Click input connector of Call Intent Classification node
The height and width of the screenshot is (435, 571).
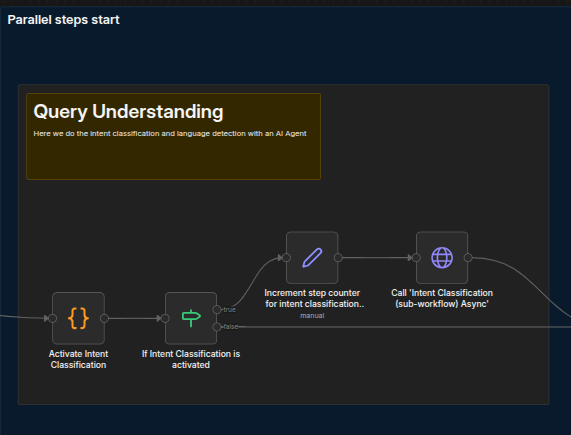click(416, 258)
